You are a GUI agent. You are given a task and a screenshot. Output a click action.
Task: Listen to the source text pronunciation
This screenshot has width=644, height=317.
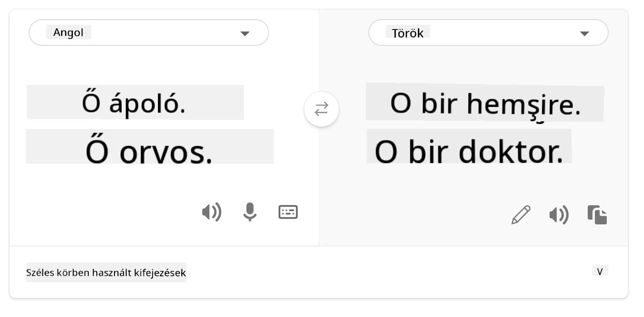tap(211, 212)
